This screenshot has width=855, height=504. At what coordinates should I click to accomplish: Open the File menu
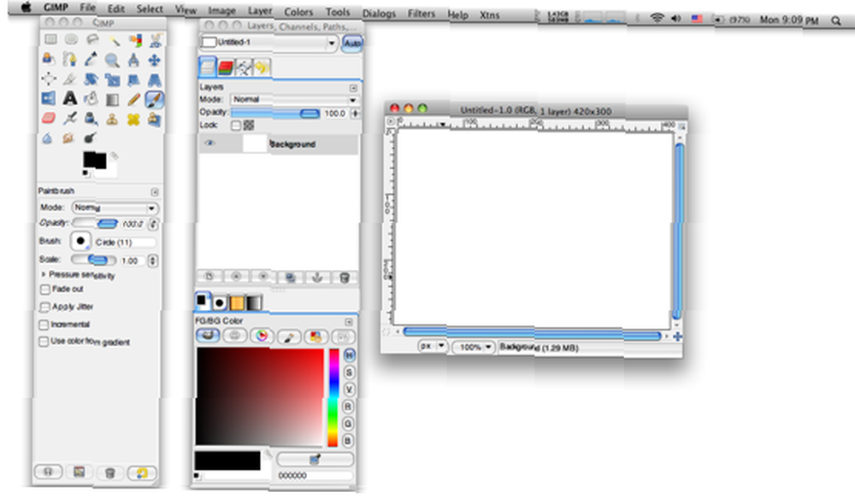pyautogui.click(x=87, y=8)
